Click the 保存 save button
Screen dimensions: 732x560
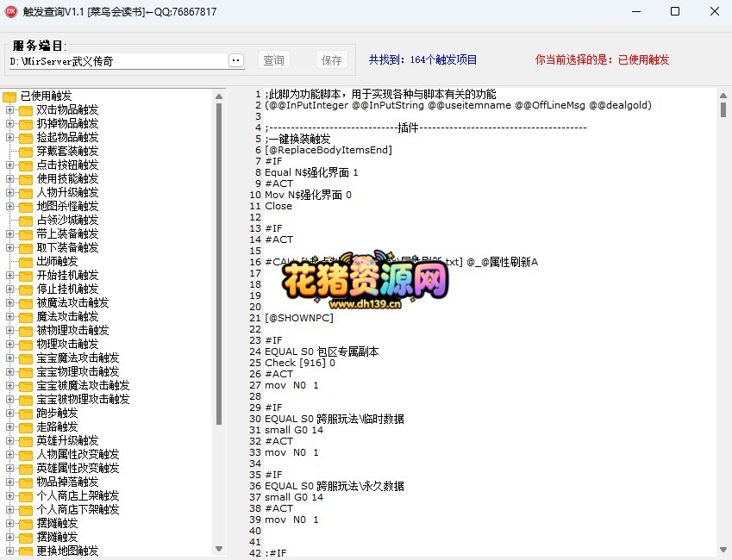tap(331, 60)
